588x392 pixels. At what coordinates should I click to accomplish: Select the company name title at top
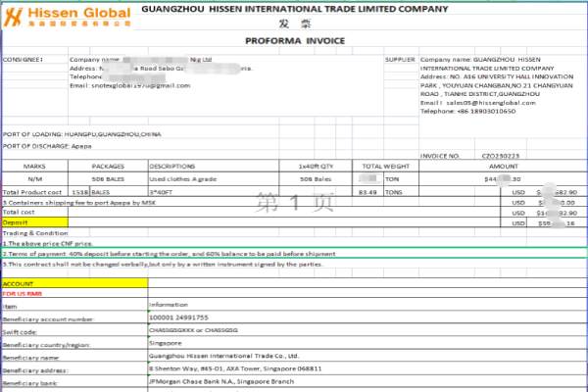click(x=295, y=9)
